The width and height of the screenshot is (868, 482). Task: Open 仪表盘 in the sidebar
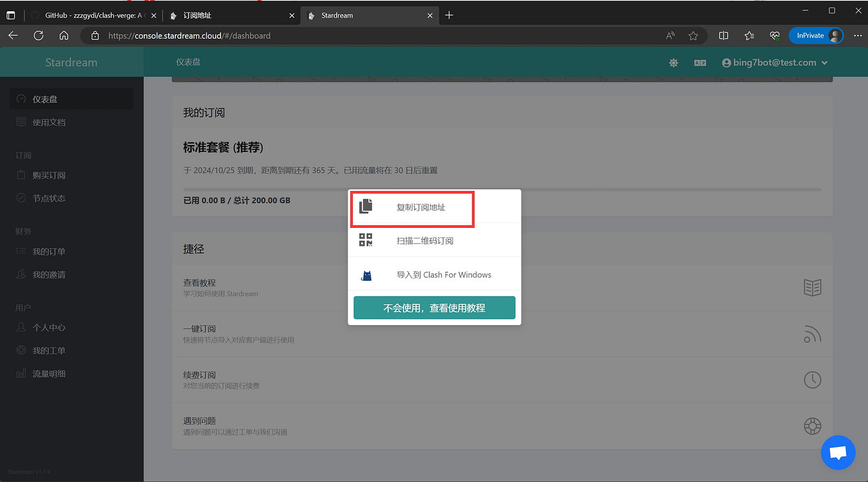click(x=72, y=99)
